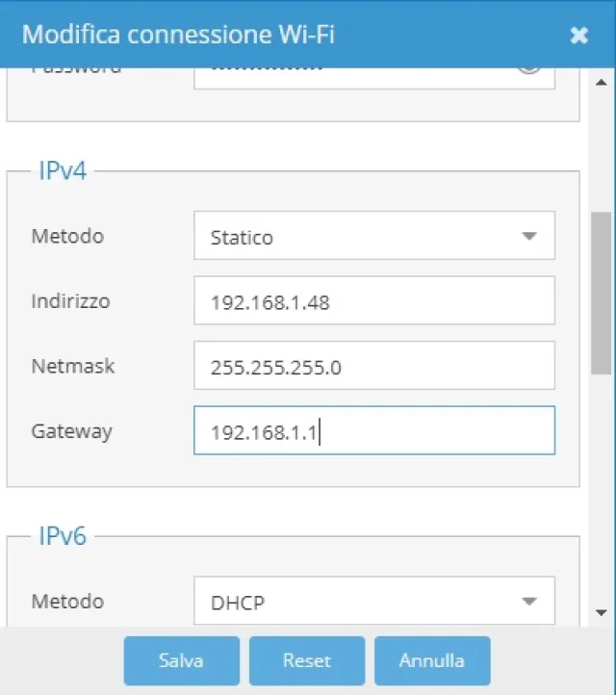Place cursor in the Gateway field
This screenshot has height=695, width=616.
click(373, 430)
